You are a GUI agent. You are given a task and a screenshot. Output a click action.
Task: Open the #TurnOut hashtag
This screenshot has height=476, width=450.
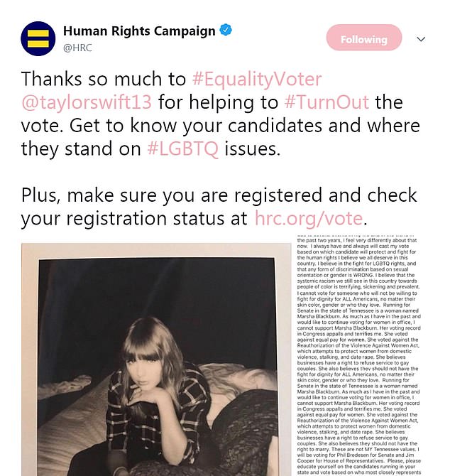coord(326,102)
